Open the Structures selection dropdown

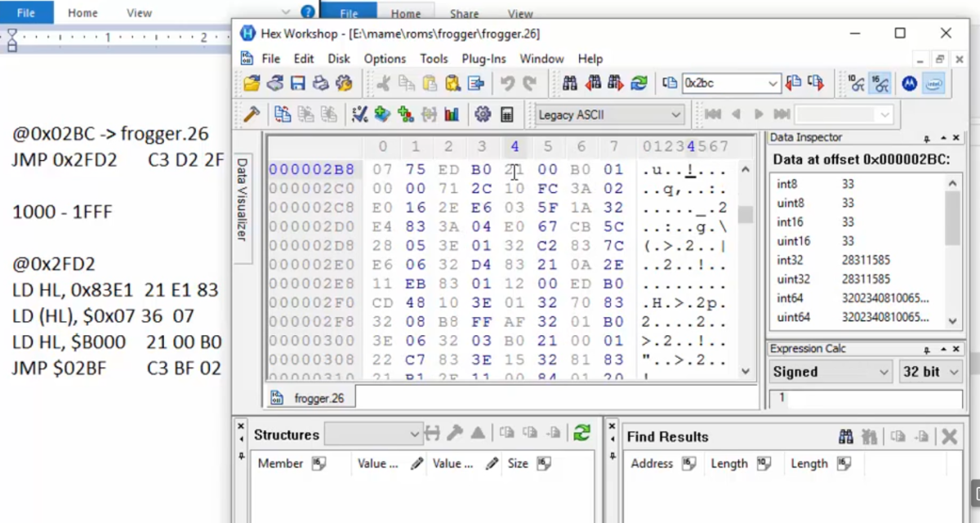coord(373,433)
